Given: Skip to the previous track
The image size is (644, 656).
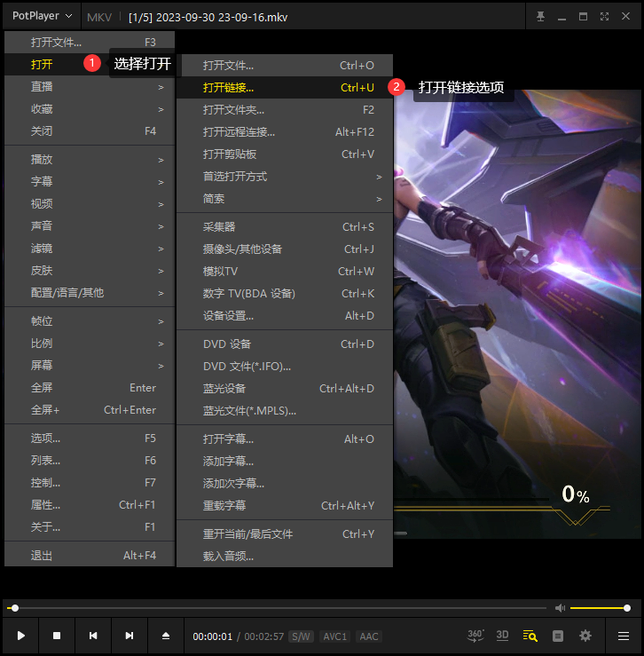Looking at the screenshot, I should tap(93, 636).
